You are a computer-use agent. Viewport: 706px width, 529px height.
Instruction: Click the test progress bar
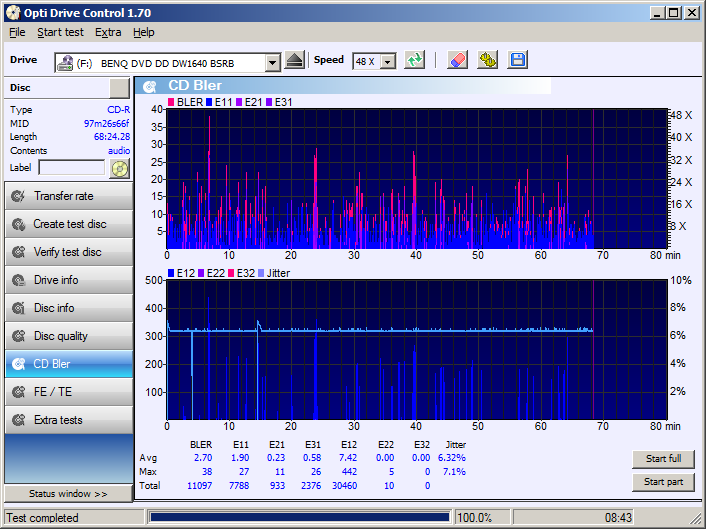[299, 517]
